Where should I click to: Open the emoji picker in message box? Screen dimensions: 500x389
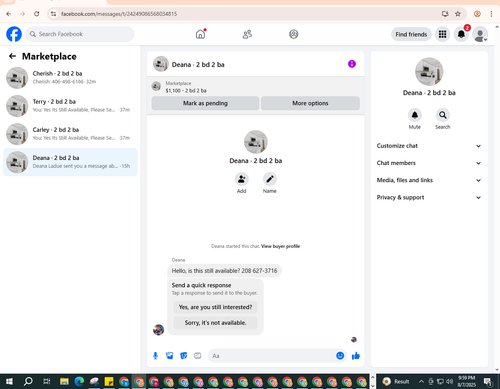(340, 356)
